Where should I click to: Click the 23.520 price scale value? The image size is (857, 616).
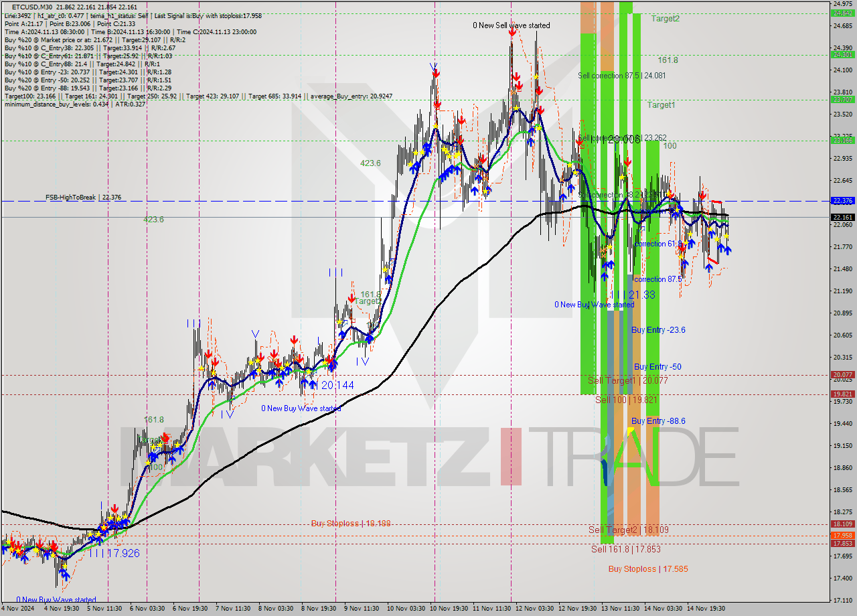(842, 114)
